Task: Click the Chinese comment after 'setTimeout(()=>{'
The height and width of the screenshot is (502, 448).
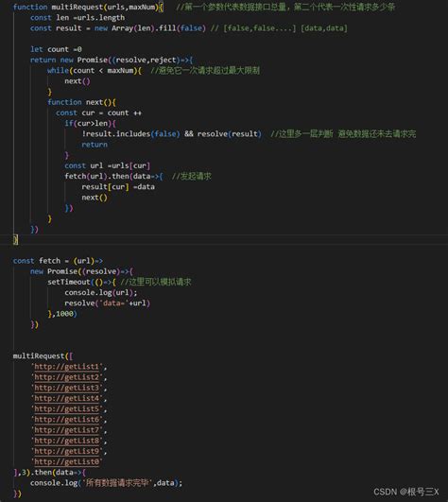Action: [156, 282]
